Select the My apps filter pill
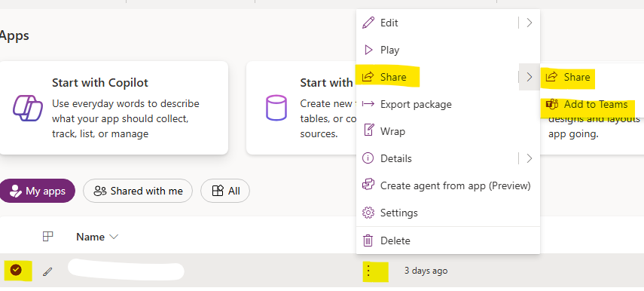The height and width of the screenshot is (291, 644). pos(37,191)
